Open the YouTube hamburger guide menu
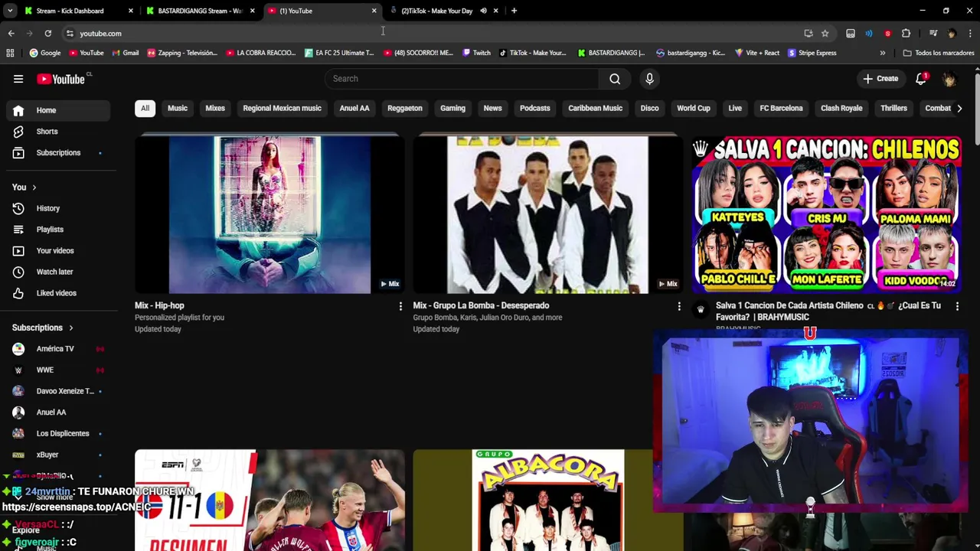Screen dimensions: 980x551 coord(18,79)
